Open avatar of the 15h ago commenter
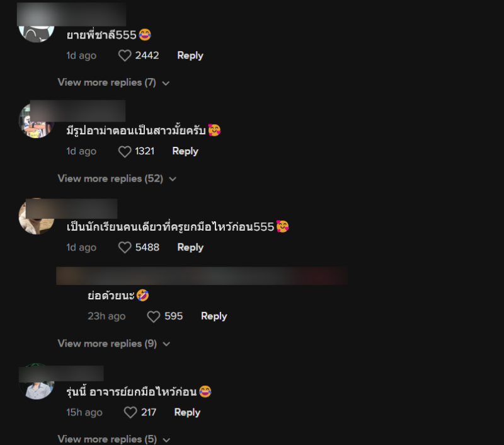This screenshot has height=445, width=504. pyautogui.click(x=37, y=382)
